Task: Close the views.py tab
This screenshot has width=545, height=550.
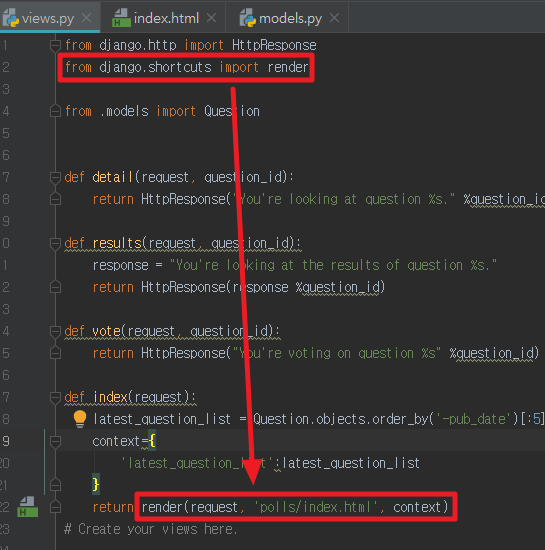Action: [86, 18]
